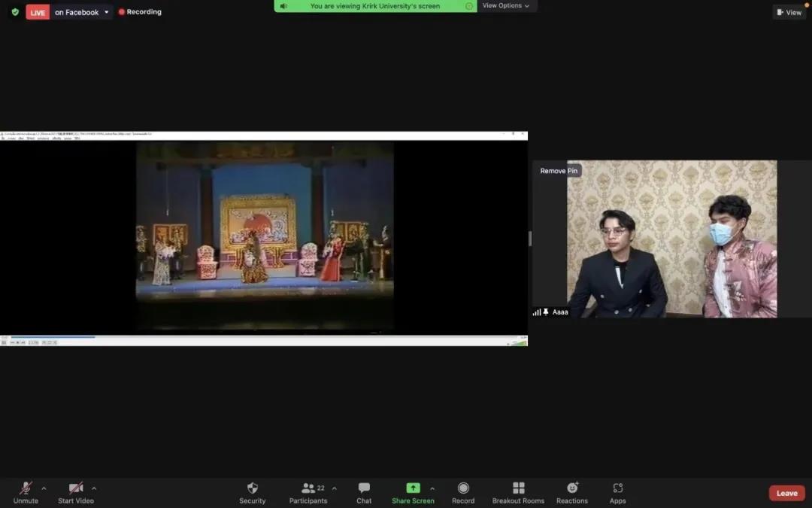Open Breakout Rooms
Viewport: 812px width, 508px height.
(x=518, y=493)
